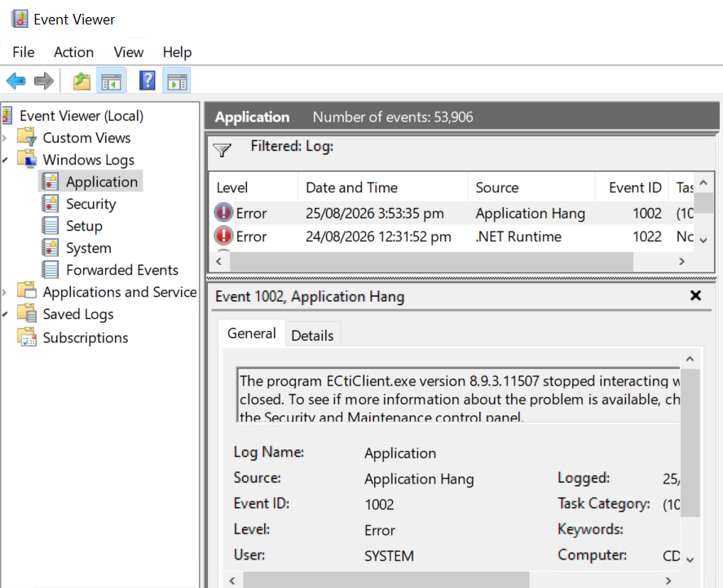Viewport: 723px width, 588px height.
Task: Click scroll right arrow under event list
Action: 681,262
